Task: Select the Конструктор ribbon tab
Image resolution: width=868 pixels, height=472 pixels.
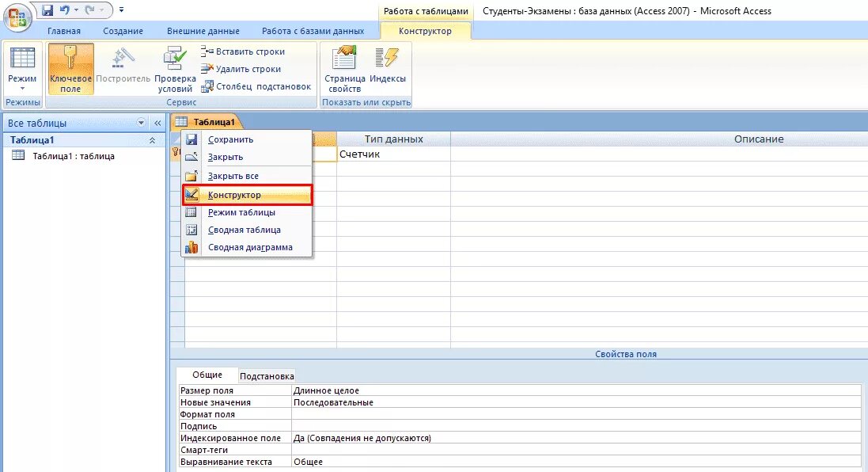Action: [425, 31]
